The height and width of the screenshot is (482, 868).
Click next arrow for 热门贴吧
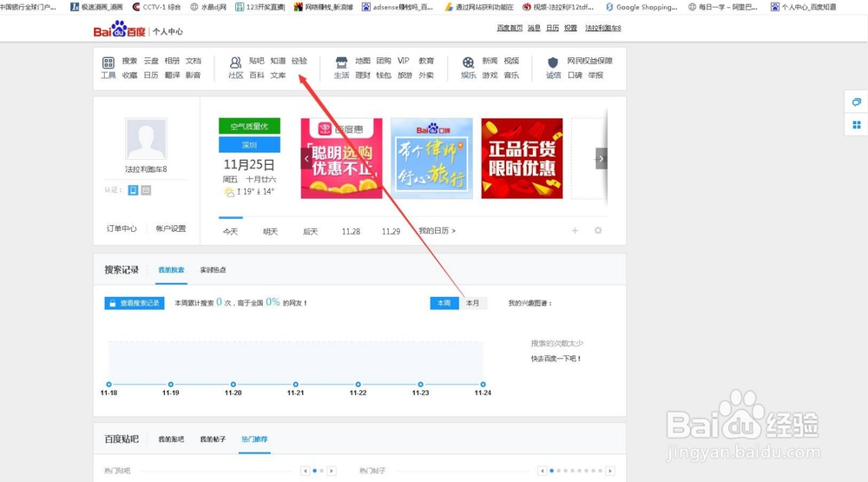(x=332, y=471)
